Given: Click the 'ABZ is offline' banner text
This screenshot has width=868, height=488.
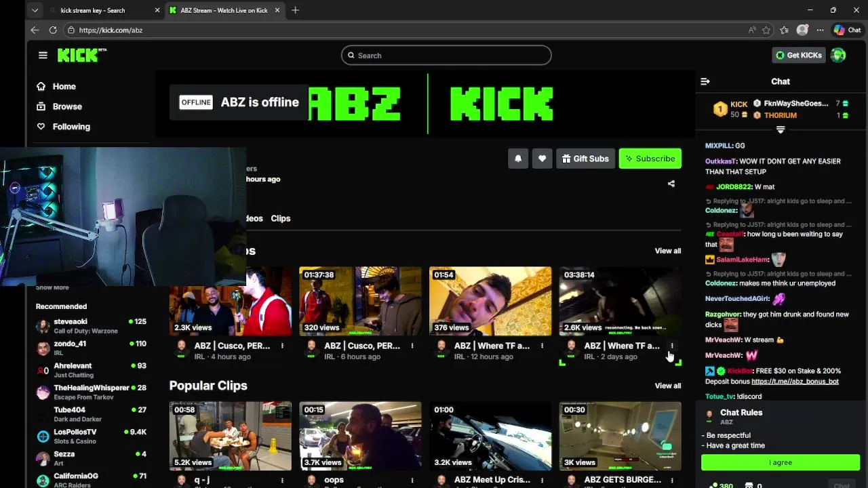Looking at the screenshot, I should click(x=260, y=102).
